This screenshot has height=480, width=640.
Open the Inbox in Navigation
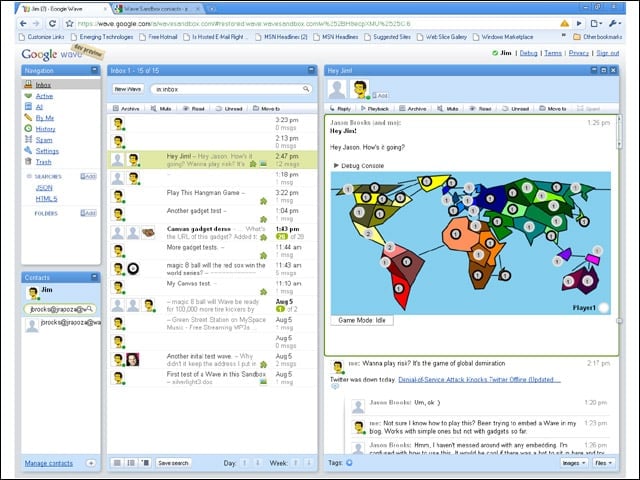(43, 85)
